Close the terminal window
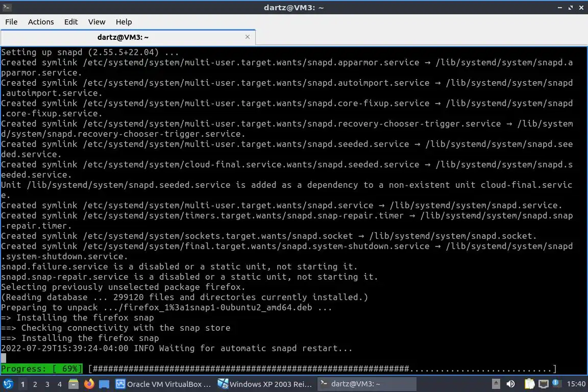 [581, 8]
